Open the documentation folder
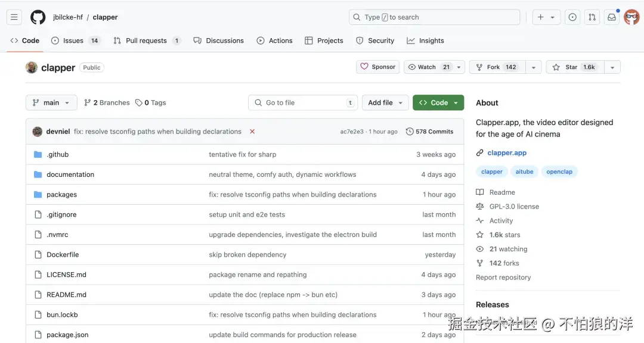644x343 pixels. click(x=70, y=174)
